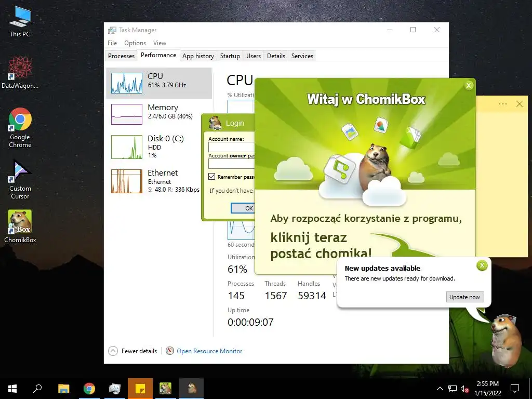Click the Update now button

coord(464,297)
